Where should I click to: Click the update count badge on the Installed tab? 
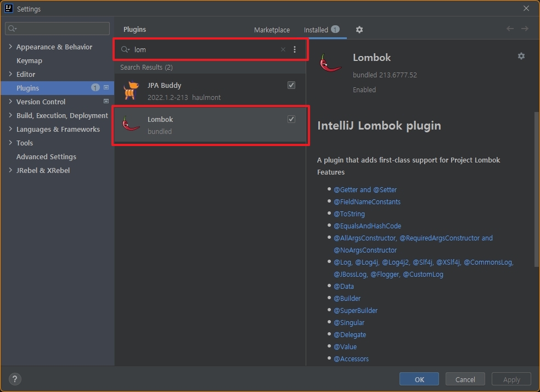pyautogui.click(x=335, y=29)
